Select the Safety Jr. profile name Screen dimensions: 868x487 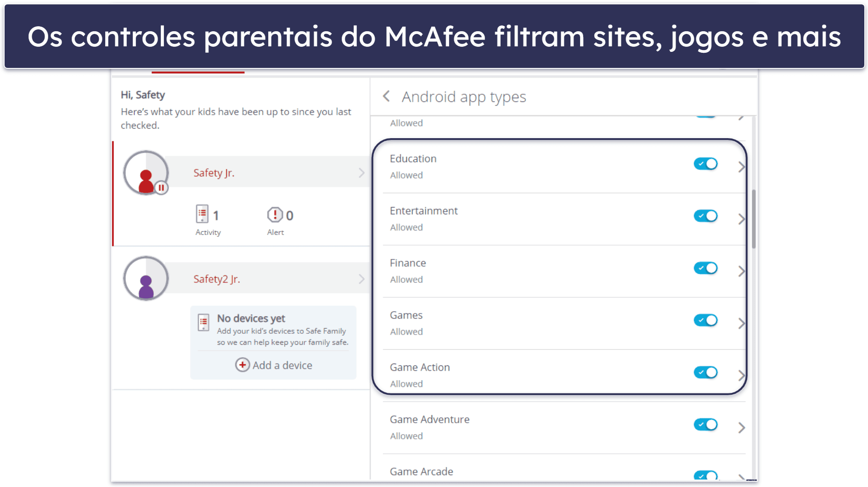point(214,173)
